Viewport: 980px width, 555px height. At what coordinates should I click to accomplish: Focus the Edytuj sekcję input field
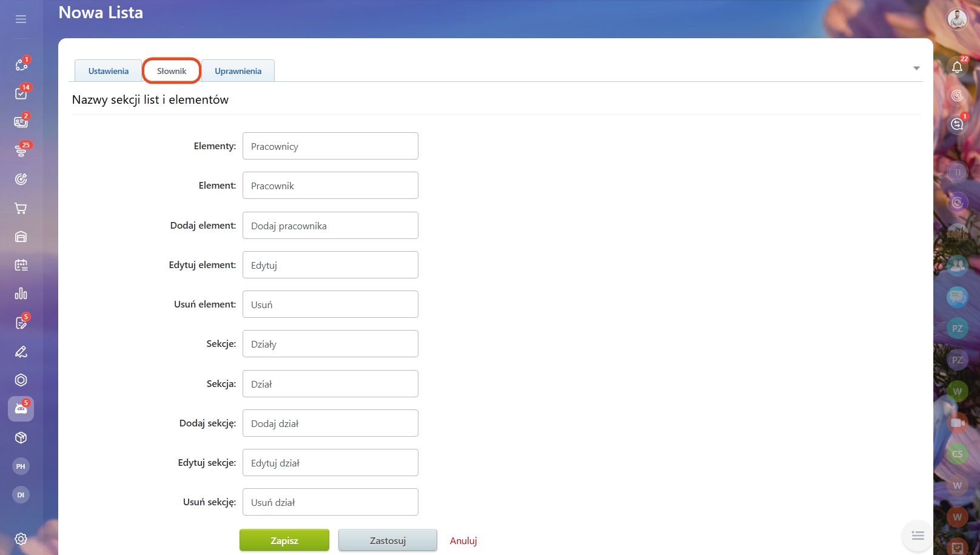[331, 463]
